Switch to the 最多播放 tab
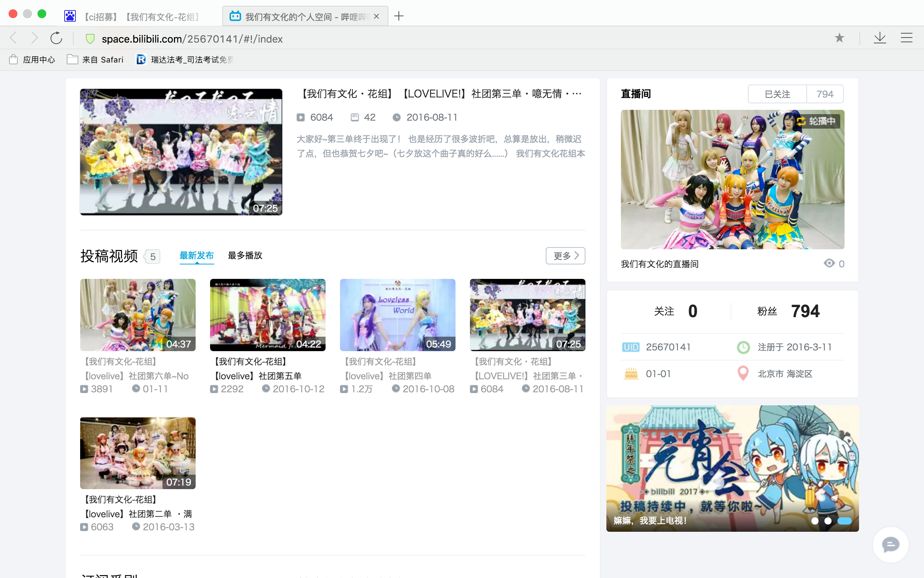924x578 pixels. click(x=245, y=255)
